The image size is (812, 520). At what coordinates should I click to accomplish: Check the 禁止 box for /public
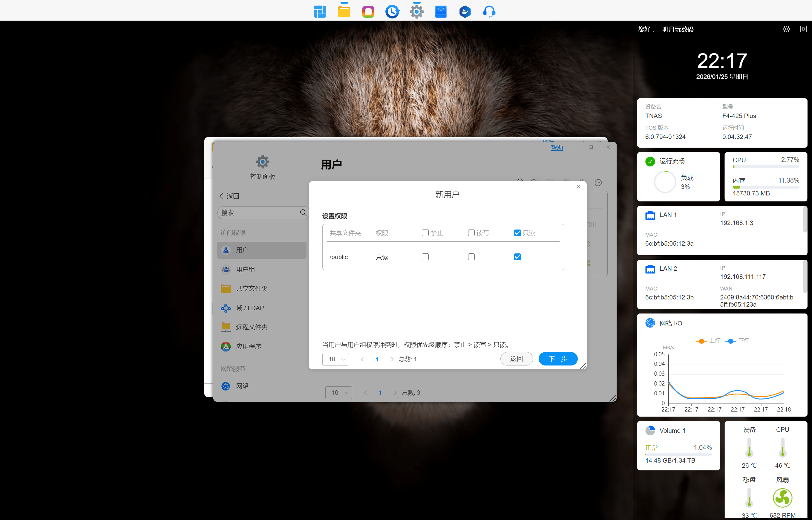point(425,257)
